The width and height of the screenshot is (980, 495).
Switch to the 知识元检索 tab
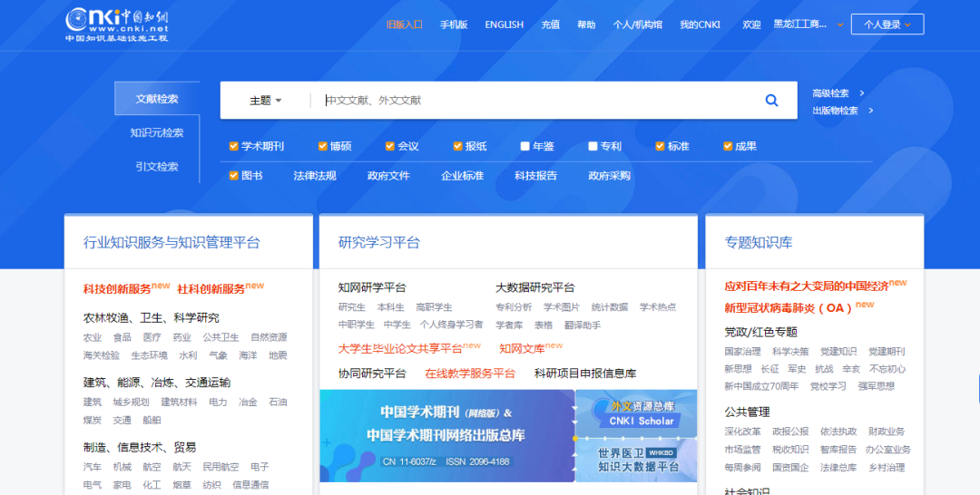point(157,132)
